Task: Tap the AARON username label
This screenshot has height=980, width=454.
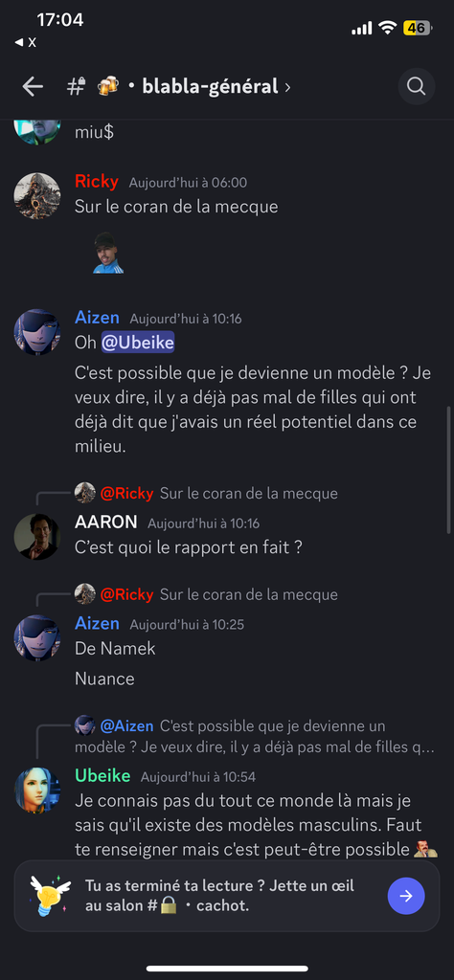Action: click(105, 523)
